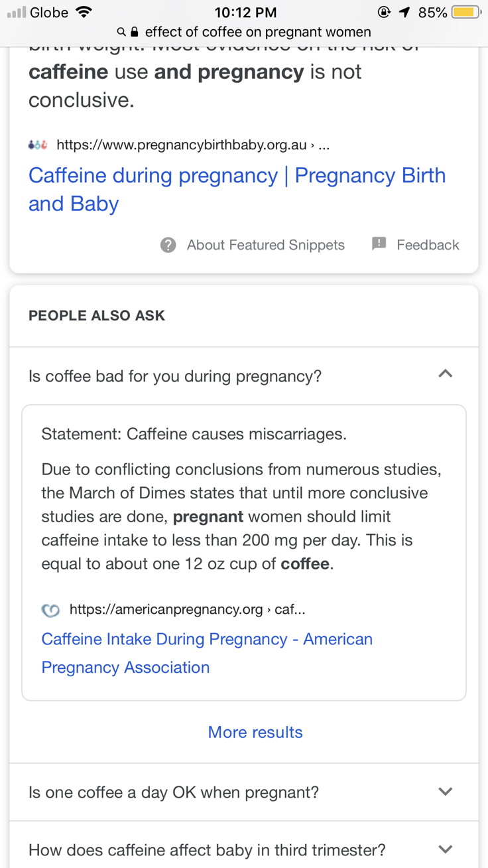The width and height of the screenshot is (488, 868).
Task: Tap the More results link
Action: 255,732
